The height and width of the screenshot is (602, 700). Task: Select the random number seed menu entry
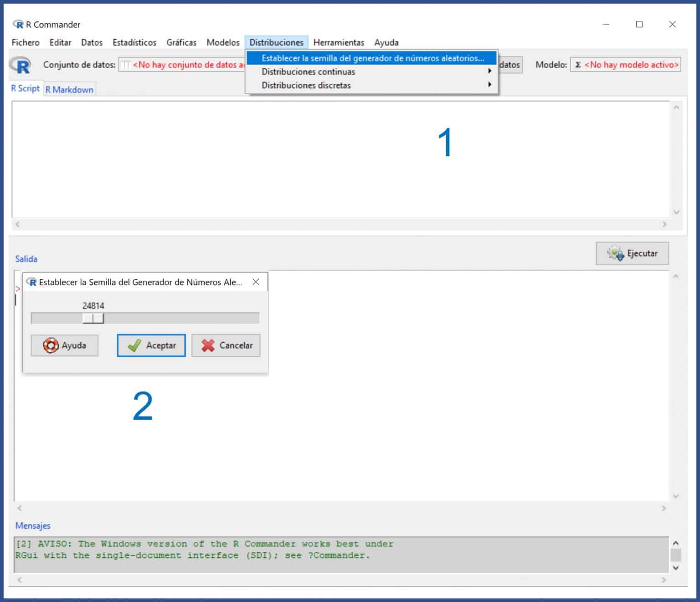tap(371, 58)
